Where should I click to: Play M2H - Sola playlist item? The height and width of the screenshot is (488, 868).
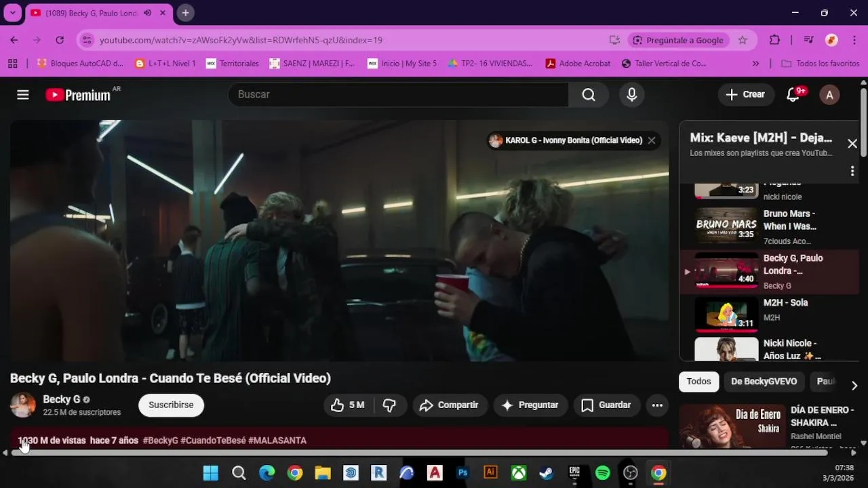pos(769,316)
